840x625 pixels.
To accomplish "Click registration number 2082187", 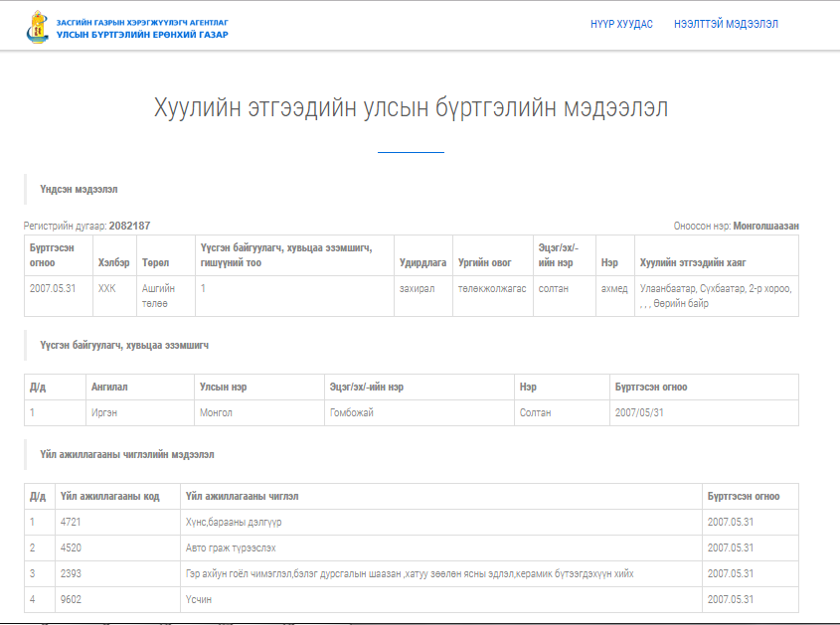I will point(129,226).
